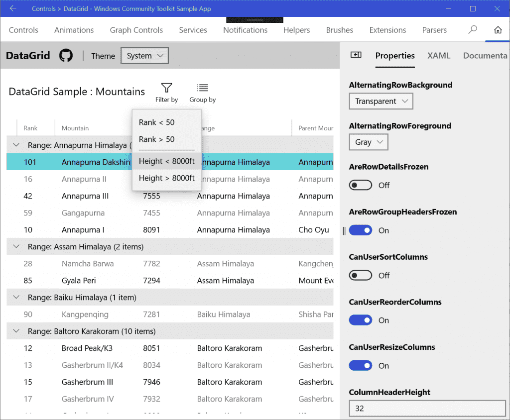Open the Controls menu

(x=23, y=30)
